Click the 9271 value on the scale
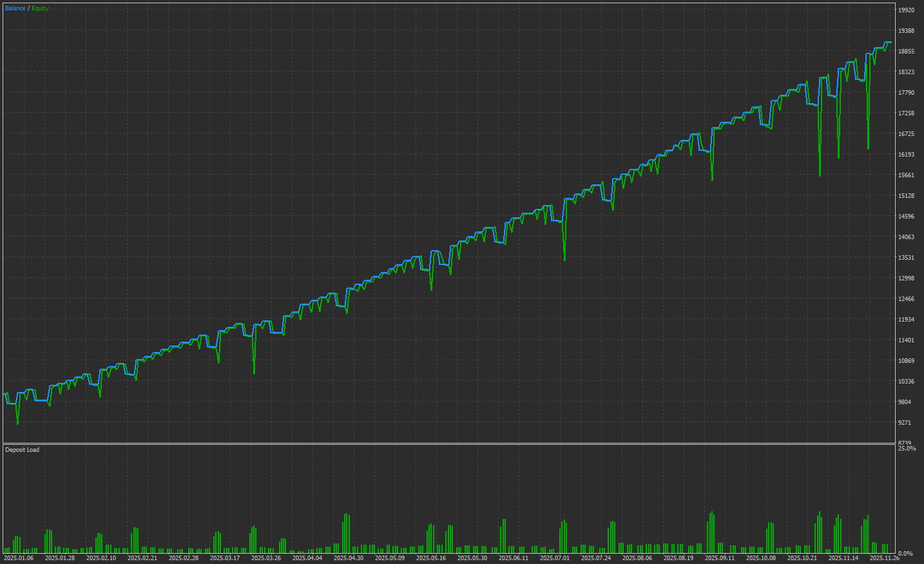This screenshot has width=924, height=564. [905, 423]
